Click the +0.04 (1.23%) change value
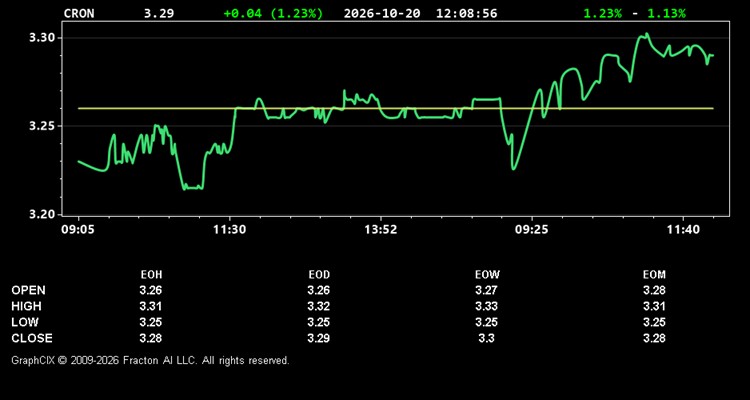 pos(273,13)
